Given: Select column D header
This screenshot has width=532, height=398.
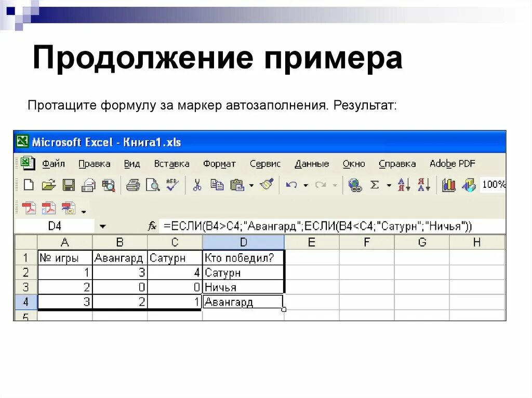Looking at the screenshot, I should (243, 242).
